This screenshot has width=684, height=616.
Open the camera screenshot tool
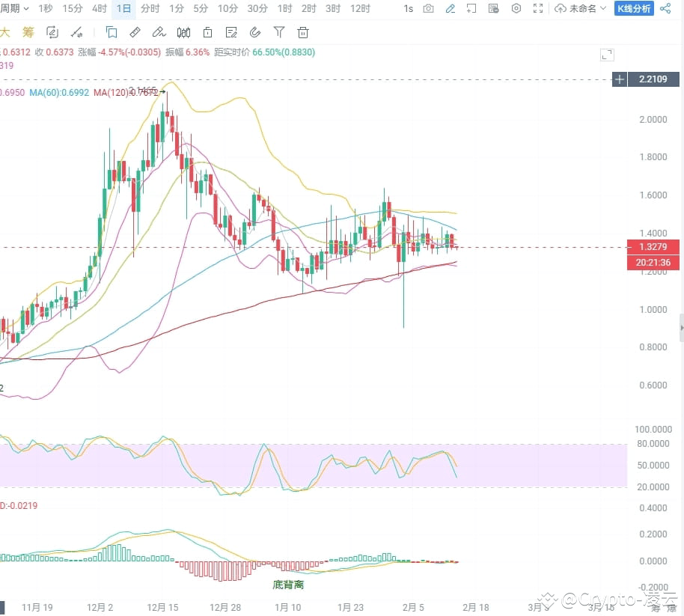(428, 8)
